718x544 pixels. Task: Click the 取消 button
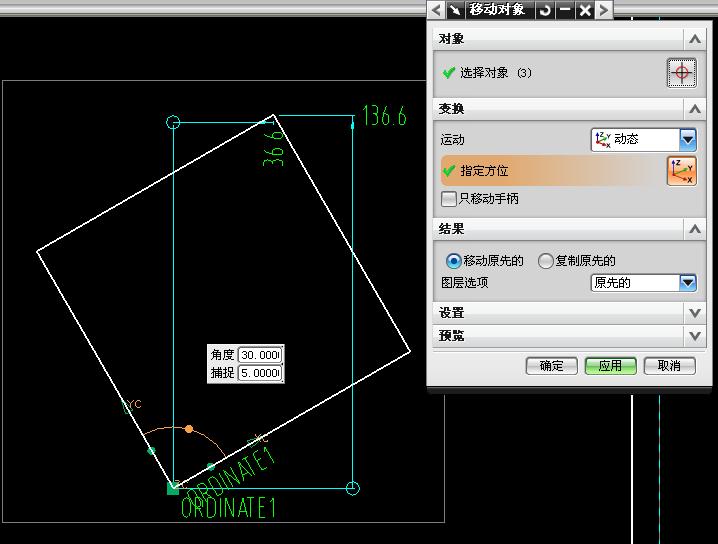coord(669,366)
